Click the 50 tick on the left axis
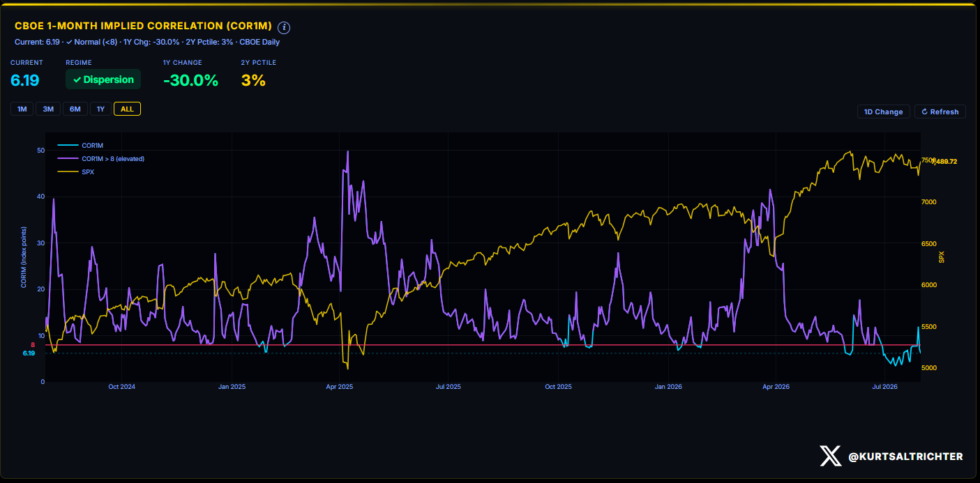This screenshot has width=980, height=483. pos(41,151)
